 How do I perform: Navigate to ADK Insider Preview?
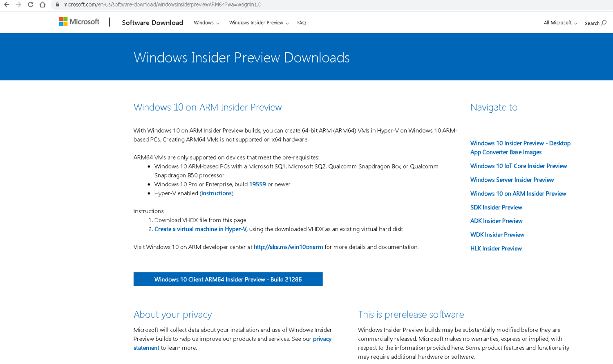coord(497,221)
